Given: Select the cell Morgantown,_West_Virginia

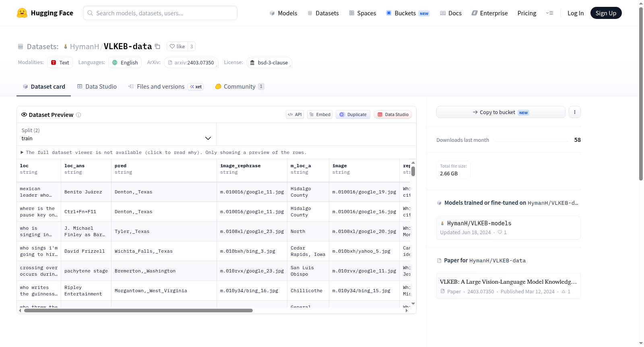Looking at the screenshot, I should (164, 291).
